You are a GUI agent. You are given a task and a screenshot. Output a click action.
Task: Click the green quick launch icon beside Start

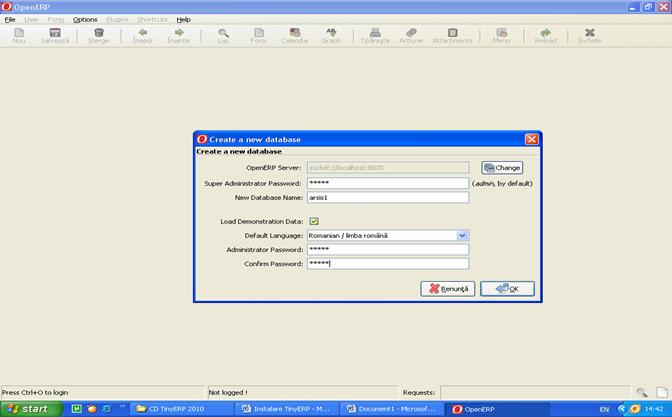tap(76, 409)
